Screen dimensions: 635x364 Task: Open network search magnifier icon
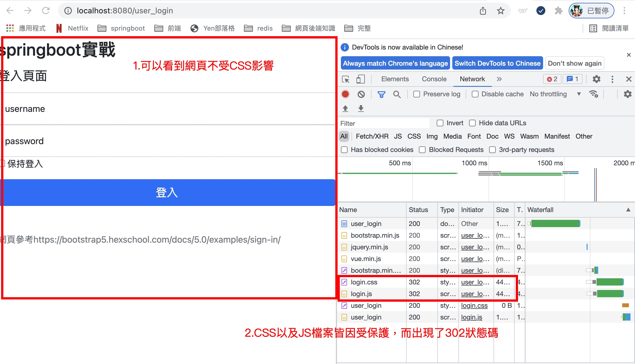click(397, 94)
